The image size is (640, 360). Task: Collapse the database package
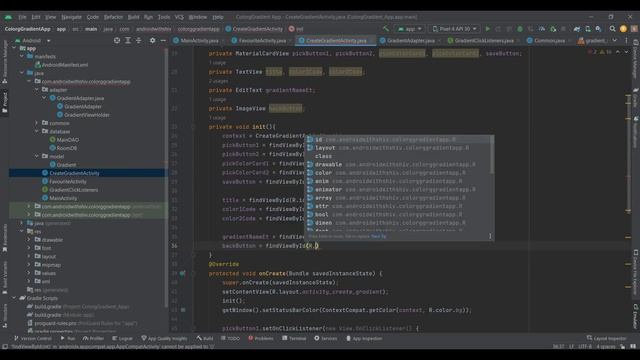[37, 131]
